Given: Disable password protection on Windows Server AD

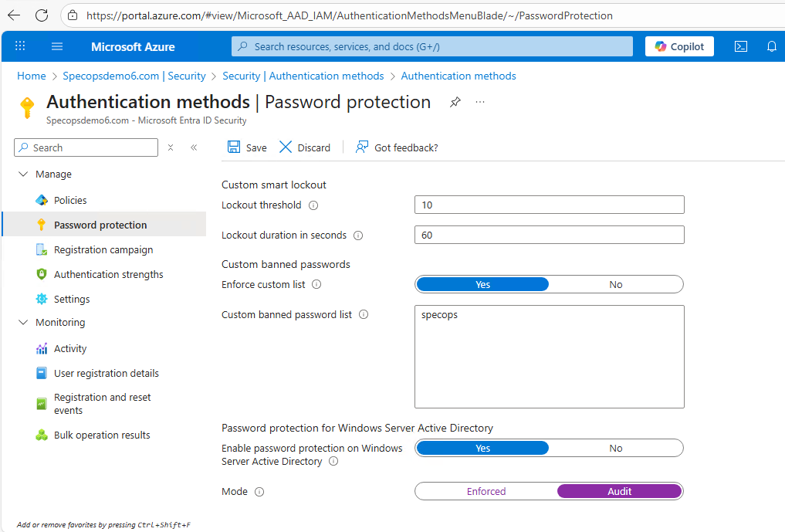Looking at the screenshot, I should click(x=615, y=448).
